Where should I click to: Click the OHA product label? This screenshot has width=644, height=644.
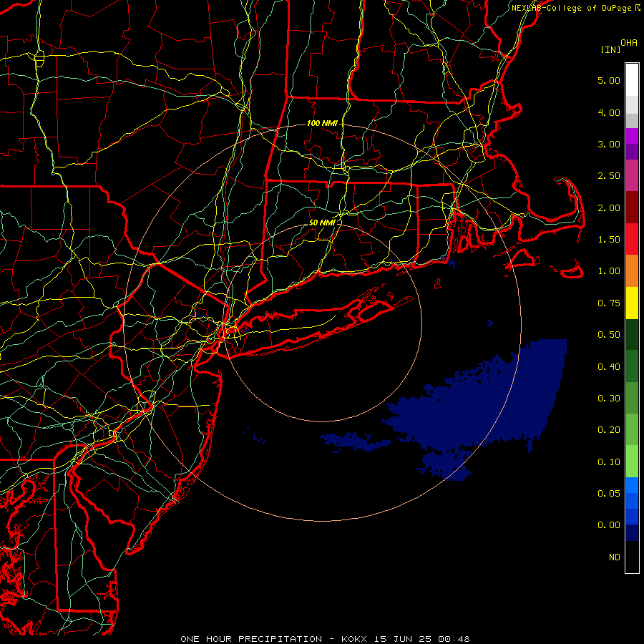629,43
